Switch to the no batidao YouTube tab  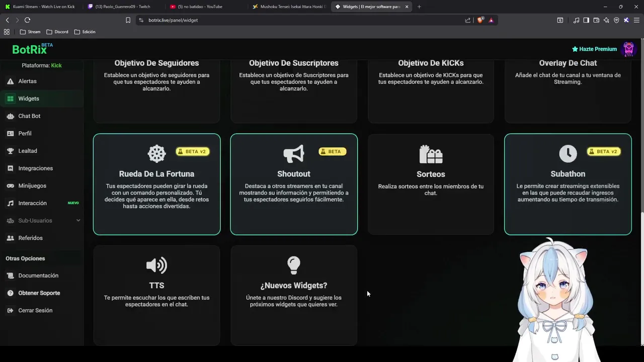[206, 7]
